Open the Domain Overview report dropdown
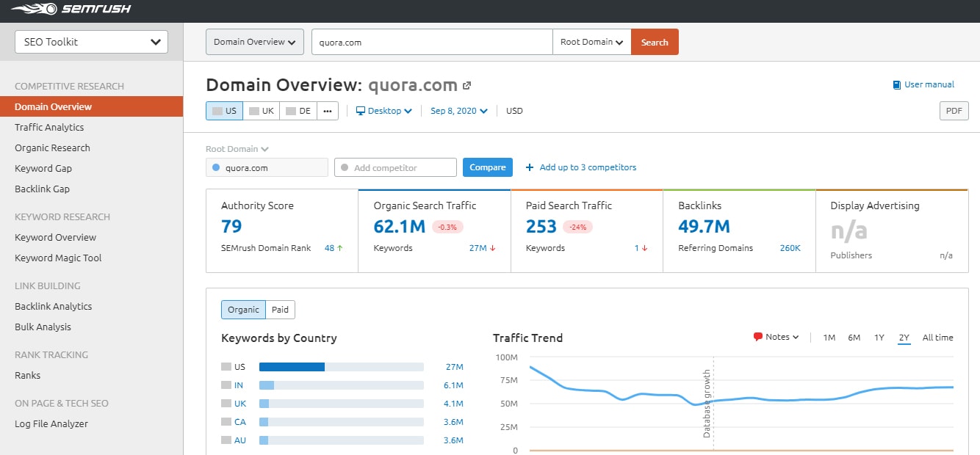 pos(255,42)
